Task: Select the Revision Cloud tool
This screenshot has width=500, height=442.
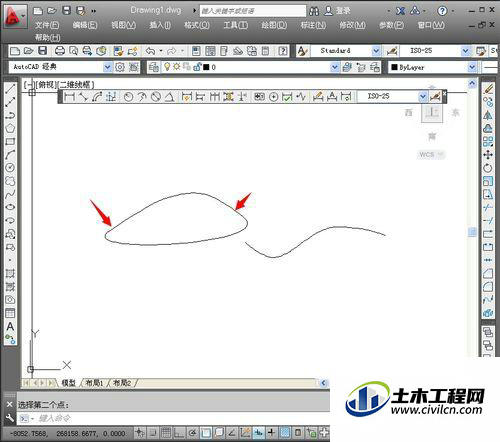Action: click(x=10, y=181)
